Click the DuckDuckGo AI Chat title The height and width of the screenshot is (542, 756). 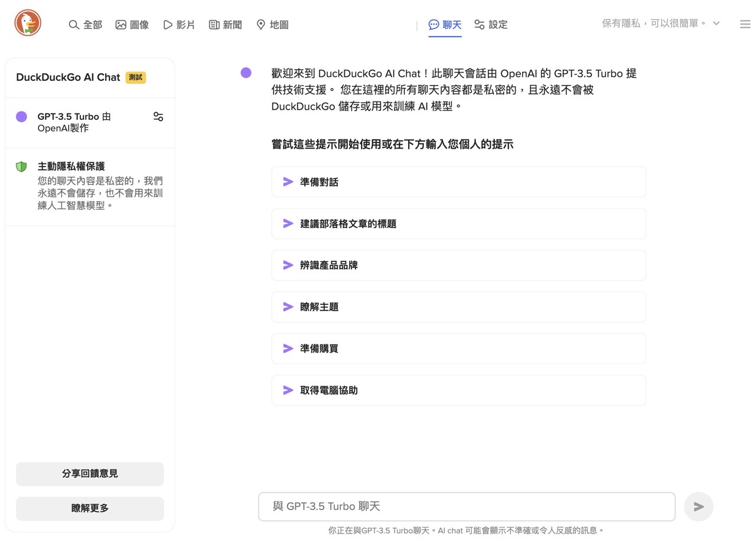(x=68, y=77)
